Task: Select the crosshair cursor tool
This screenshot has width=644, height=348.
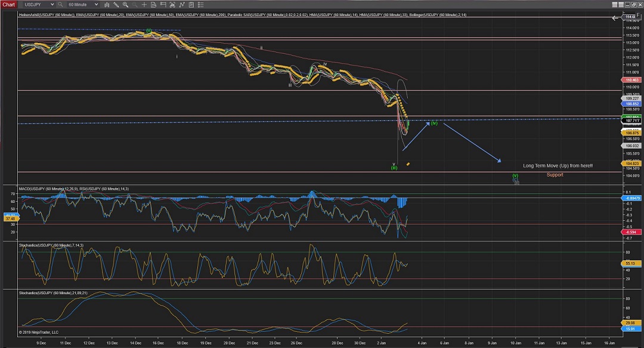Action: tap(144, 5)
